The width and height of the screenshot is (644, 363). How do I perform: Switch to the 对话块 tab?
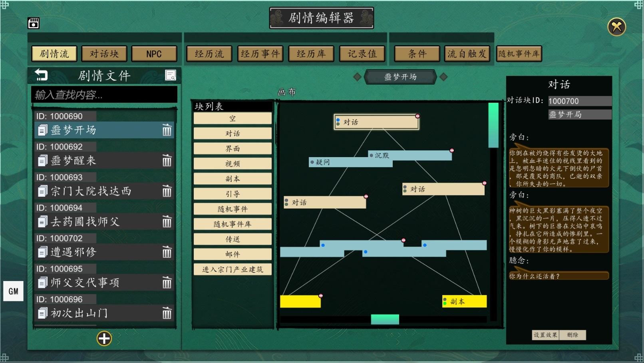[x=104, y=54]
